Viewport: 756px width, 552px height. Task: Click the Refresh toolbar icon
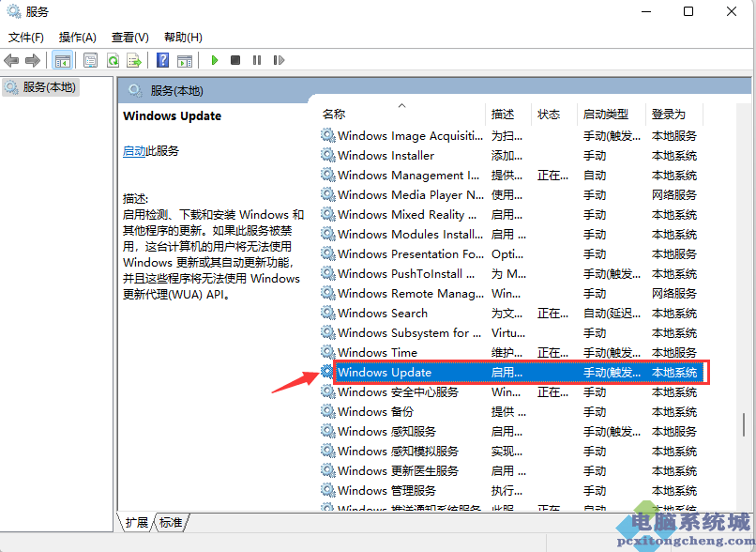(x=113, y=60)
